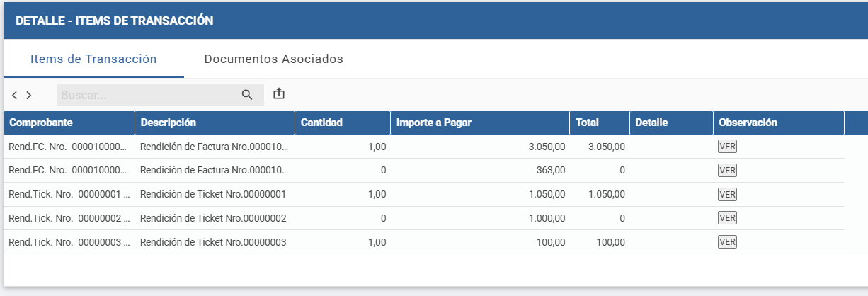Switch to Documentos Asociados tab
The width and height of the screenshot is (868, 296).
coord(273,59)
